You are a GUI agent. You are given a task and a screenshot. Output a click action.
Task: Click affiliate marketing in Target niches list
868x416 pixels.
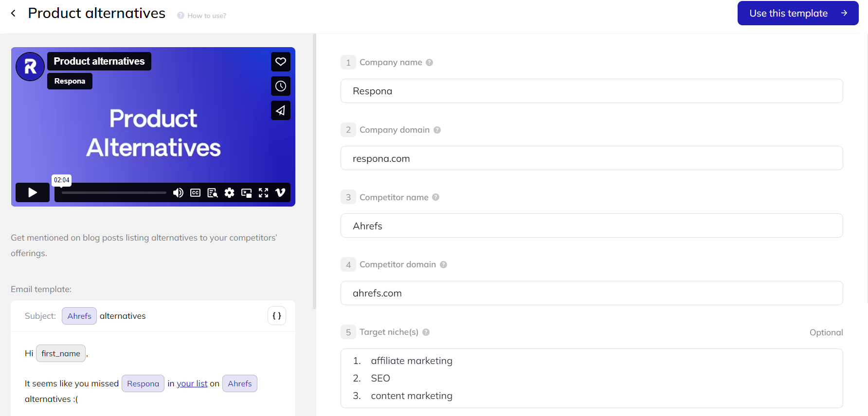point(412,361)
